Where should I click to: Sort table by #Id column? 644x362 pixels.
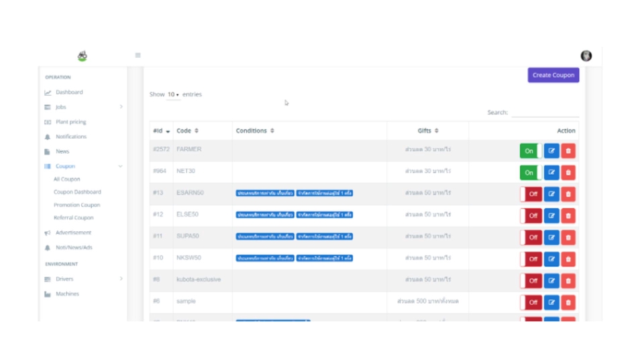[162, 131]
